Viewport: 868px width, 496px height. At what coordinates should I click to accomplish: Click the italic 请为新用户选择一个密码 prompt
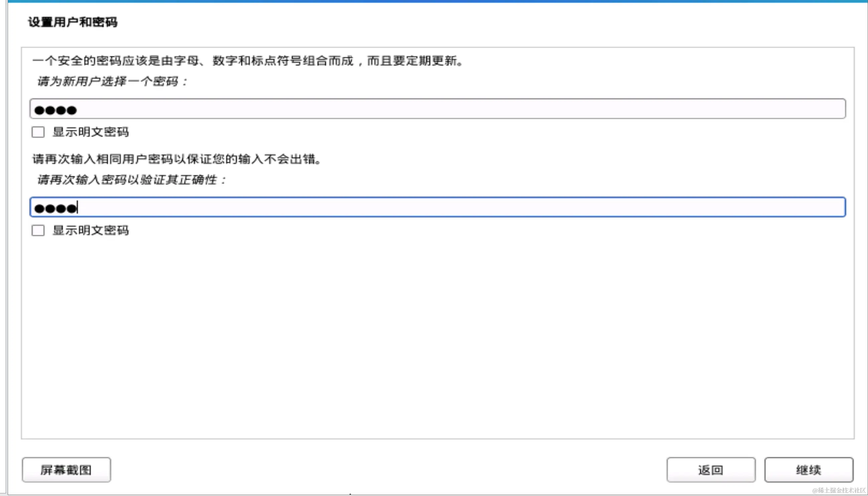(112, 82)
